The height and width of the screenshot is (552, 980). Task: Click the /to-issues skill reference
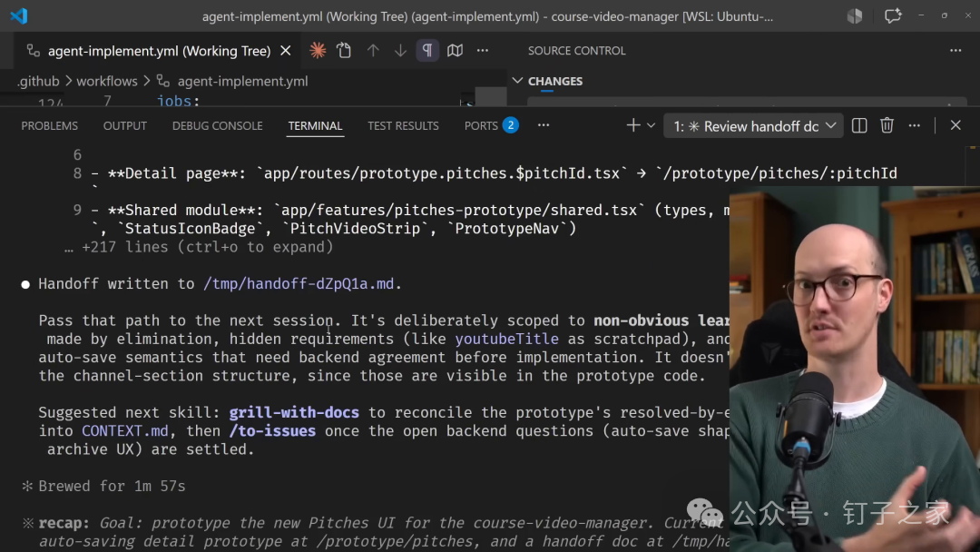(x=272, y=430)
